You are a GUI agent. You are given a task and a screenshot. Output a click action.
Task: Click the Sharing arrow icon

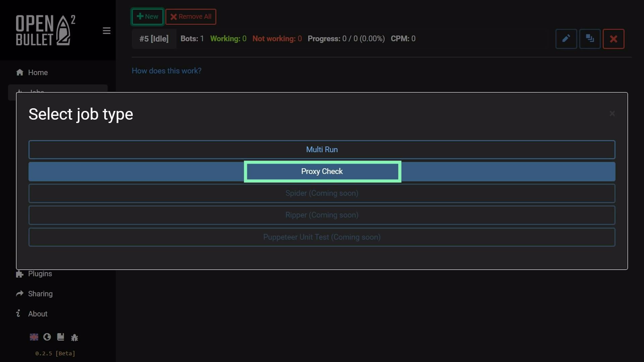(20, 294)
